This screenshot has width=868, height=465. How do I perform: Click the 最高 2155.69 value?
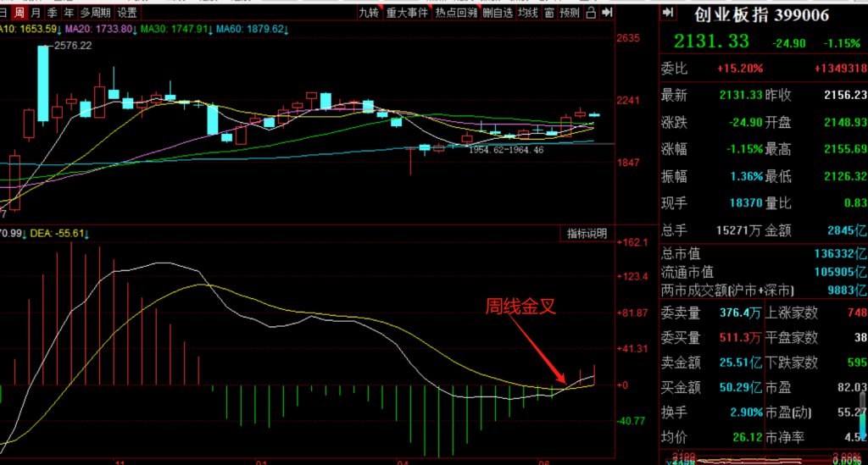pyautogui.click(x=845, y=150)
